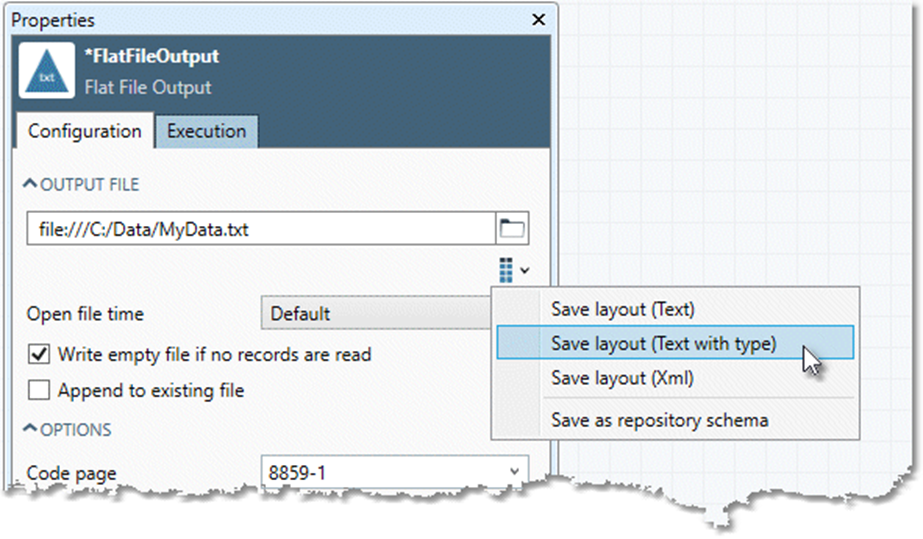Image resolution: width=923 pixels, height=539 pixels.
Task: Expand the Code page dropdown
Action: point(514,471)
